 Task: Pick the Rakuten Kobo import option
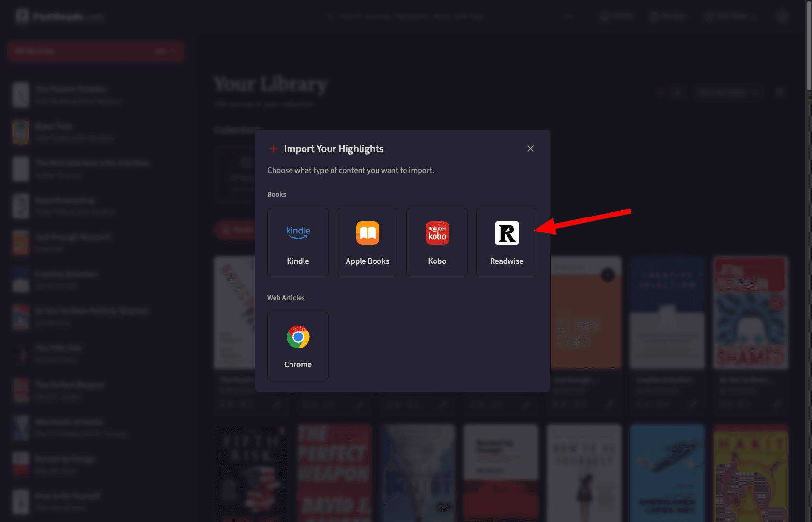pyautogui.click(x=437, y=242)
